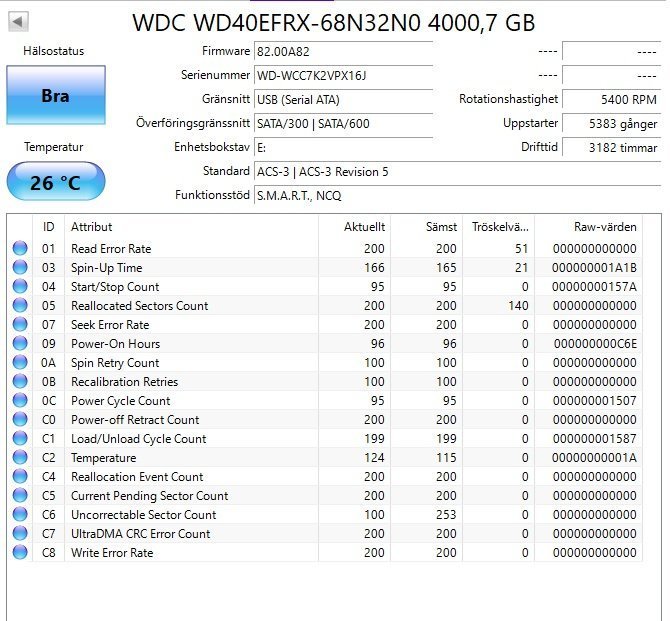The width and height of the screenshot is (670, 621).
Task: Click the Aktuellt column header
Action: (354, 227)
